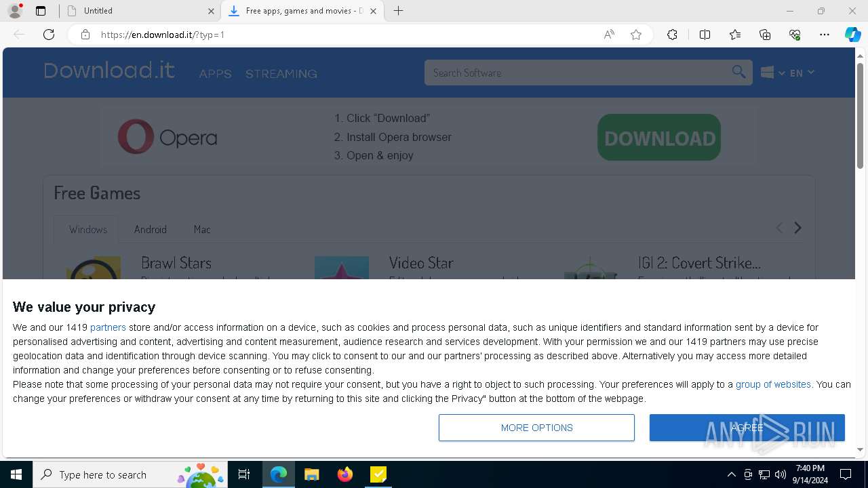Open the APPS menu item
This screenshot has height=488, width=868.
216,73
